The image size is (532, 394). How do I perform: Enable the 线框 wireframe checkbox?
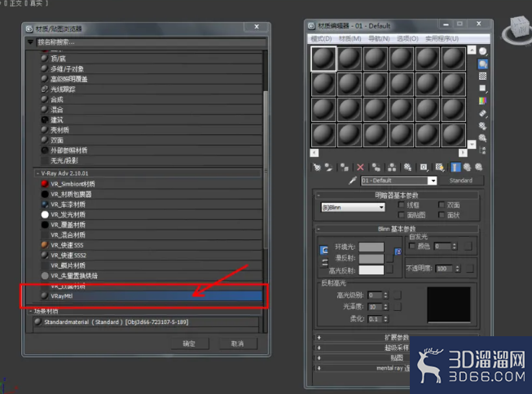pos(401,204)
